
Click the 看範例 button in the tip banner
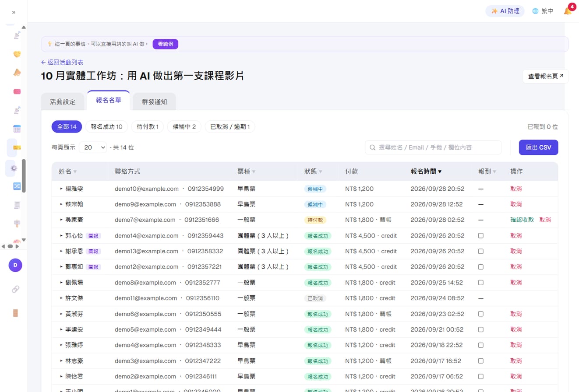click(166, 44)
